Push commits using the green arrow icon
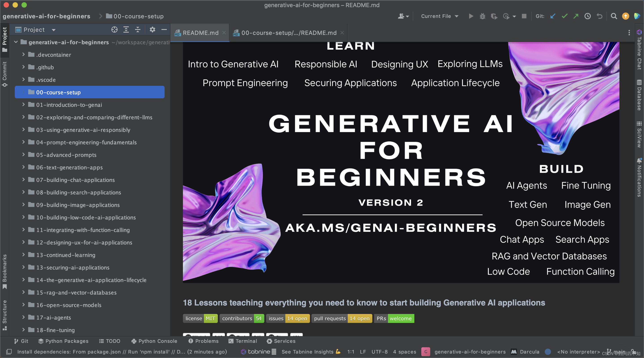644x358 pixels. pyautogui.click(x=576, y=16)
